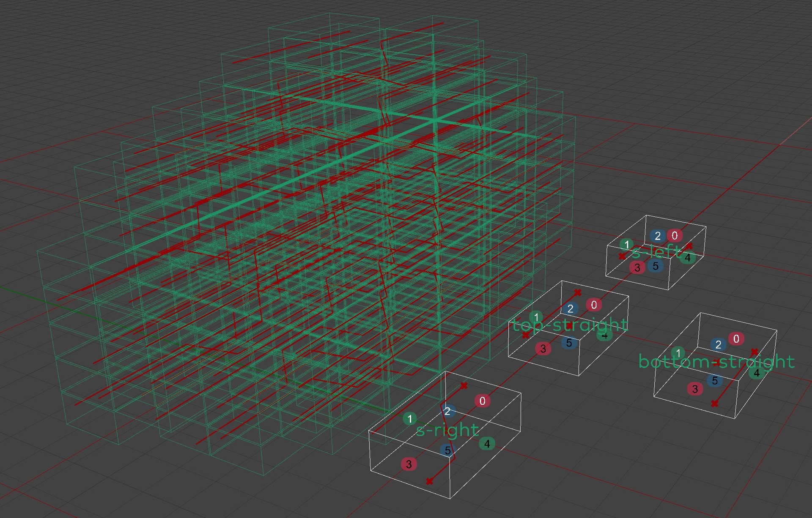The image size is (812, 518).
Task: Click red 3 badge in bottom-straight box
Action: (695, 389)
